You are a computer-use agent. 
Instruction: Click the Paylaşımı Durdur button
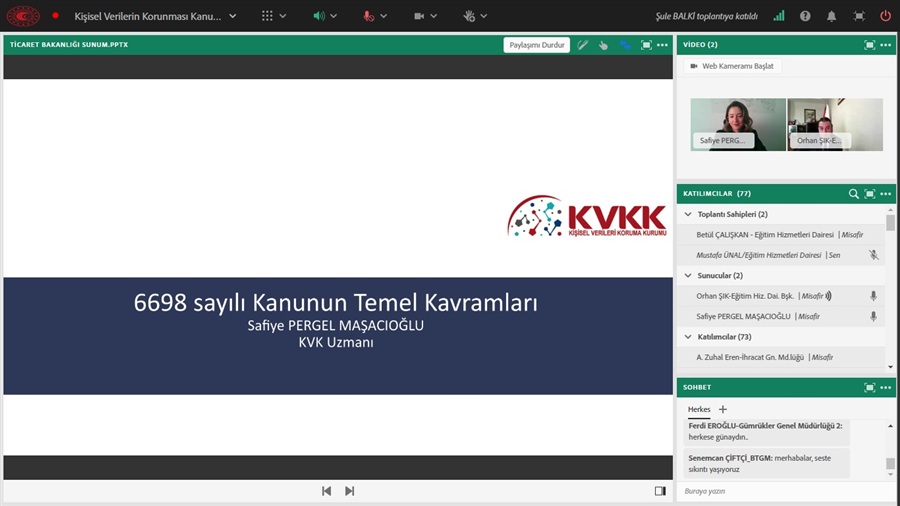pos(538,45)
